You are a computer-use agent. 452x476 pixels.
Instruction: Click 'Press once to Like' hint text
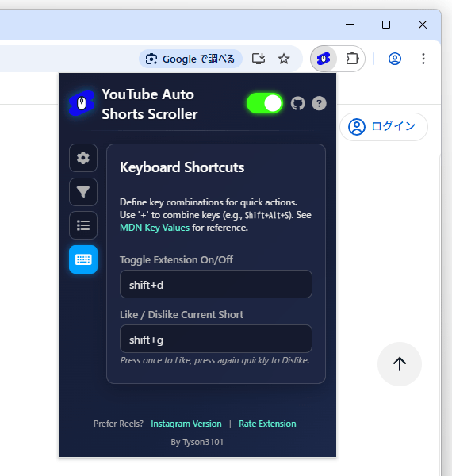[x=214, y=360]
